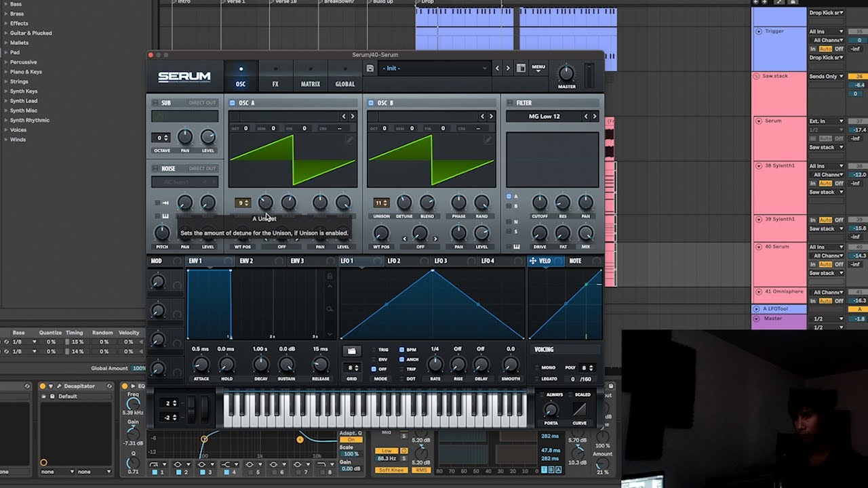Screen dimensions: 868x488
Task: Go to the previous preset arrow
Action: pyautogui.click(x=497, y=68)
